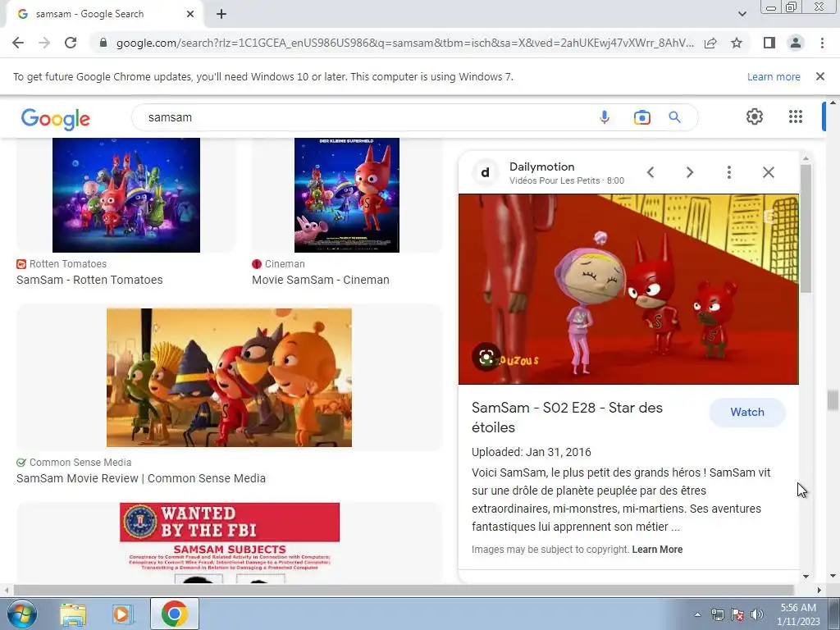Open Windows Media Player from taskbar
The width and height of the screenshot is (840, 630).
point(122,614)
